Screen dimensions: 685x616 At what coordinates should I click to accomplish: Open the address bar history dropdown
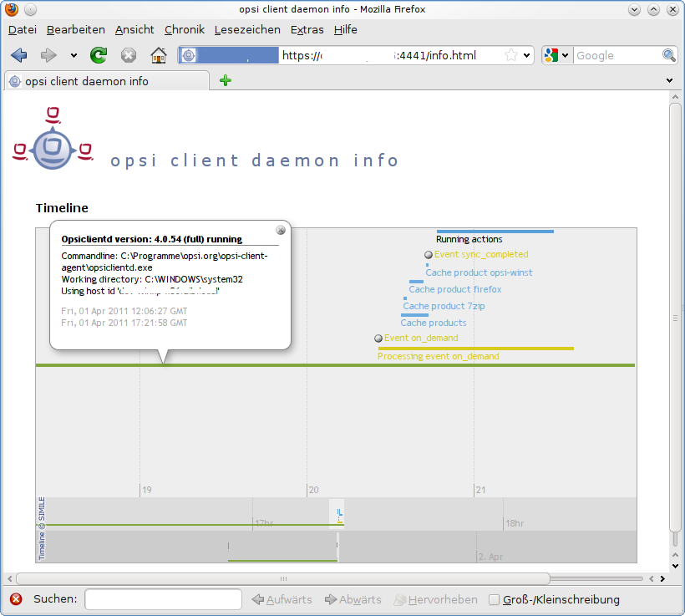(526, 55)
